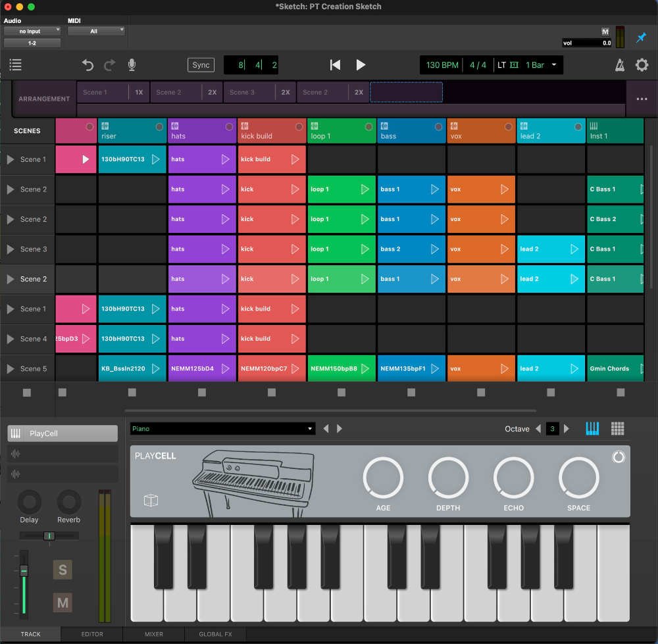Open the scenes list icon top left
This screenshot has height=644, width=658.
tap(15, 64)
